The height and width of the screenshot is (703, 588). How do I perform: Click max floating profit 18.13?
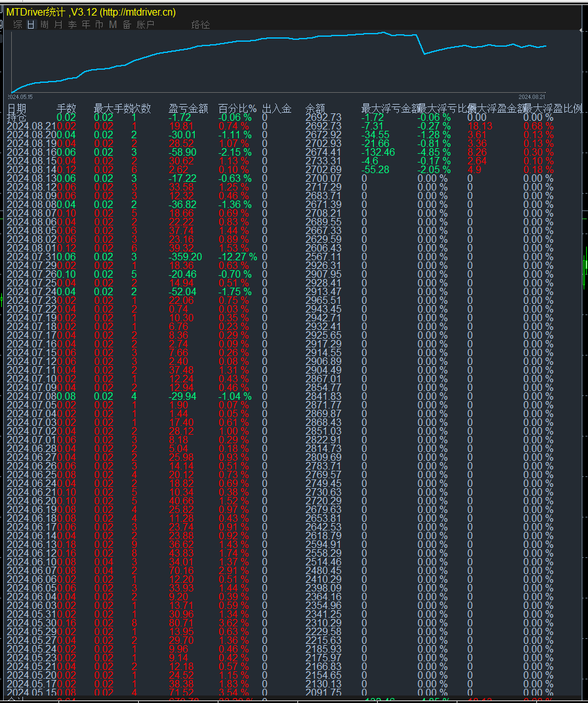coord(480,126)
